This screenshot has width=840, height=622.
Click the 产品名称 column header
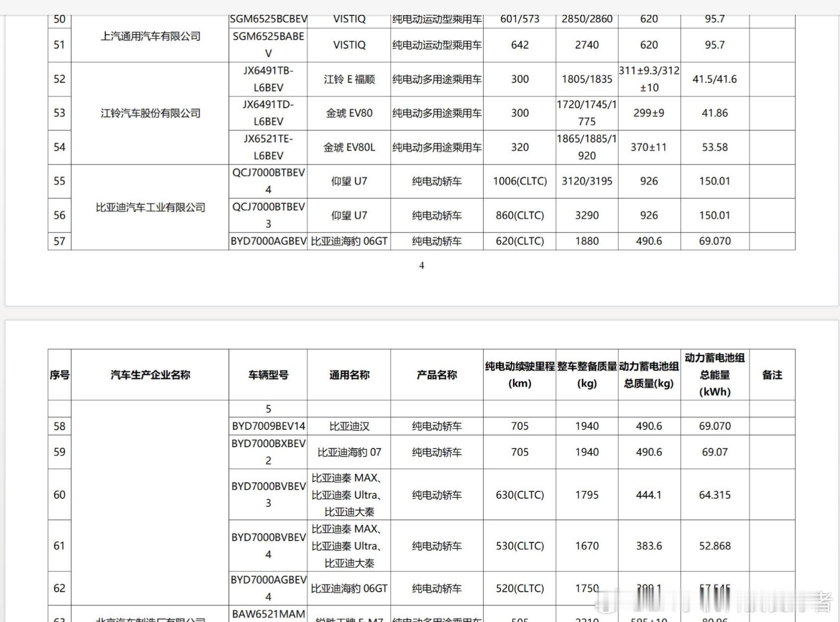[x=437, y=375]
